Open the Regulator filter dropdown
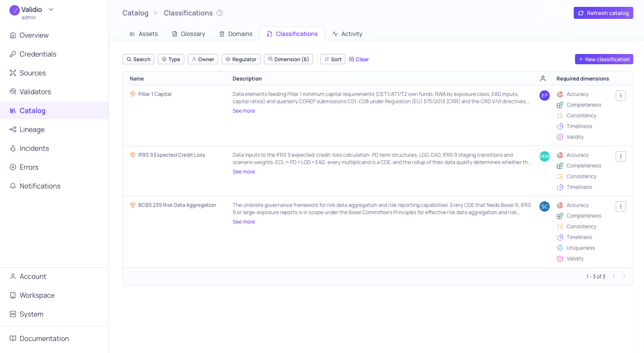This screenshot has height=353, width=644. (241, 59)
